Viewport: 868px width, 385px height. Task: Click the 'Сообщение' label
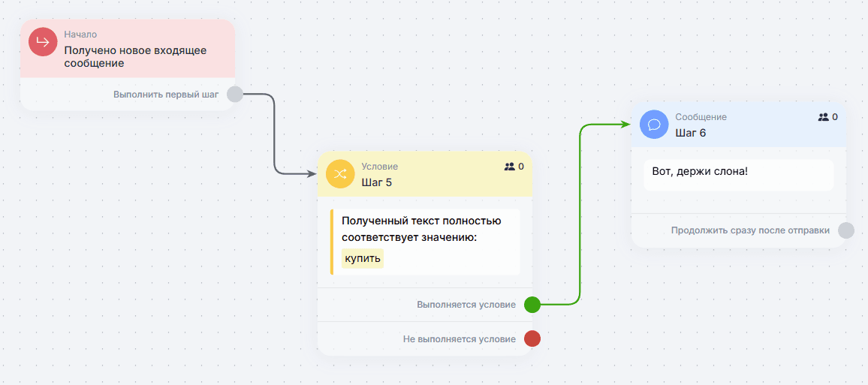pos(701,117)
